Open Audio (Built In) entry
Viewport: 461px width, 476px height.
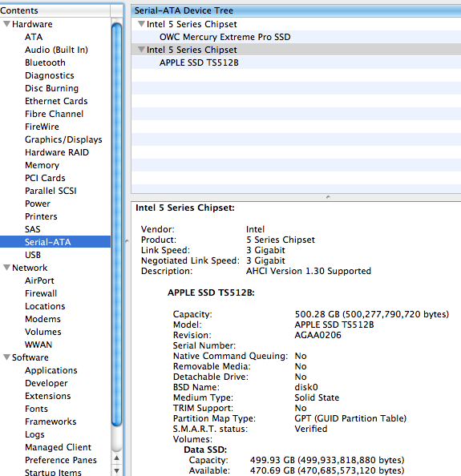pos(56,50)
